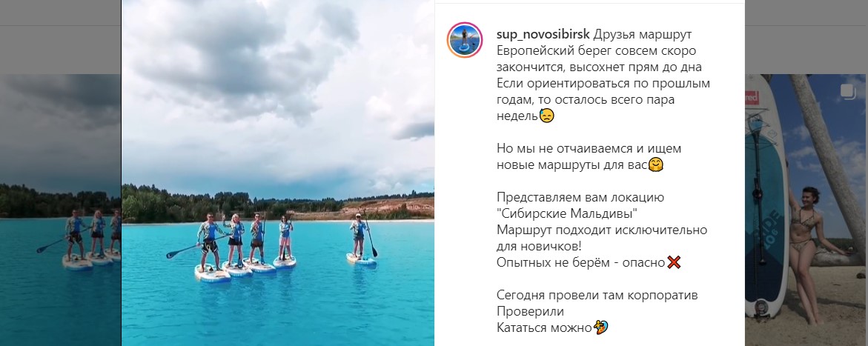This screenshot has width=868, height=346.
Task: Click the sad sweating emoji after "недель"
Action: [x=546, y=116]
